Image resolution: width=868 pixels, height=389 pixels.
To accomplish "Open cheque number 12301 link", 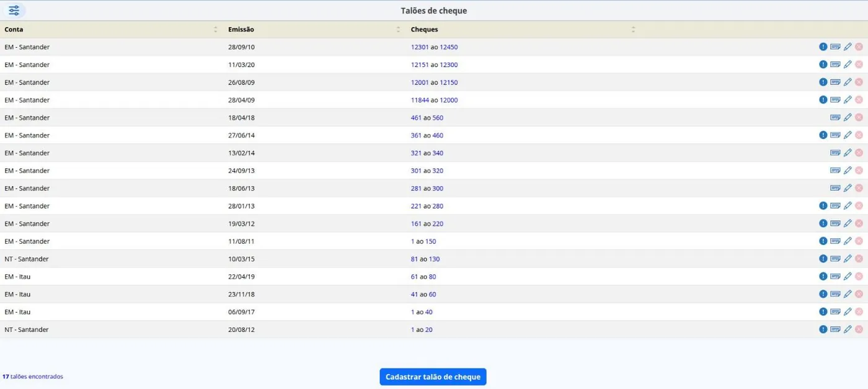I will click(420, 47).
